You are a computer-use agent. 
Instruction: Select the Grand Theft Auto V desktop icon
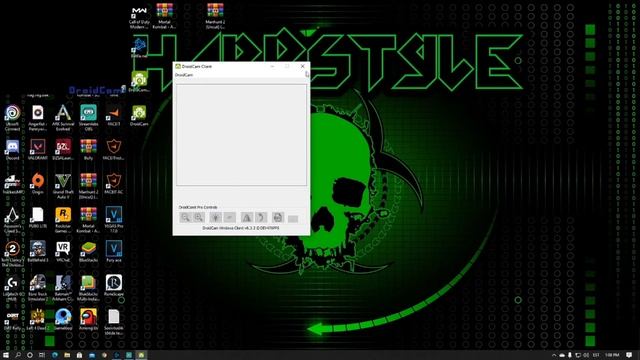63,186
